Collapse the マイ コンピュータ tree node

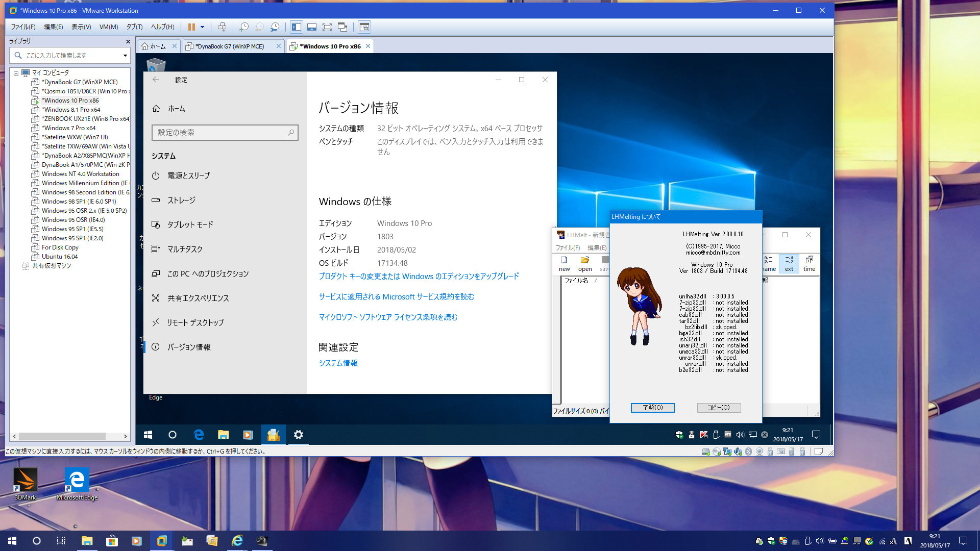[x=16, y=73]
